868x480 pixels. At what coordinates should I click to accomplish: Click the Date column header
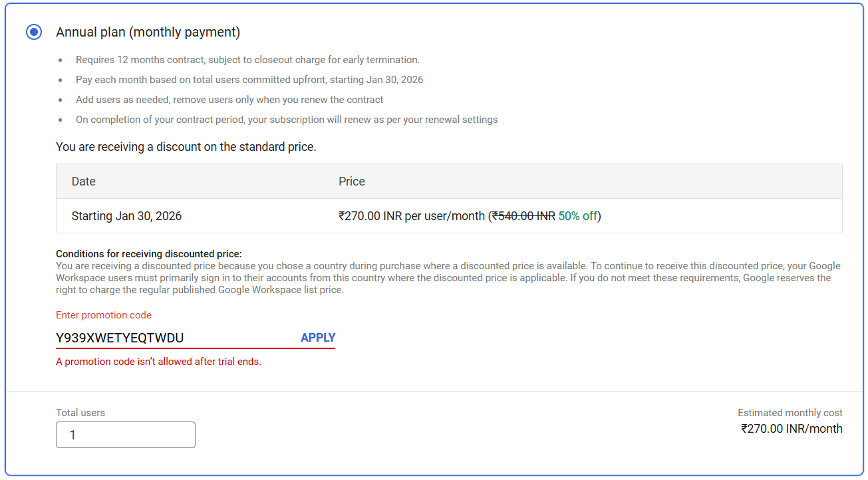click(84, 181)
